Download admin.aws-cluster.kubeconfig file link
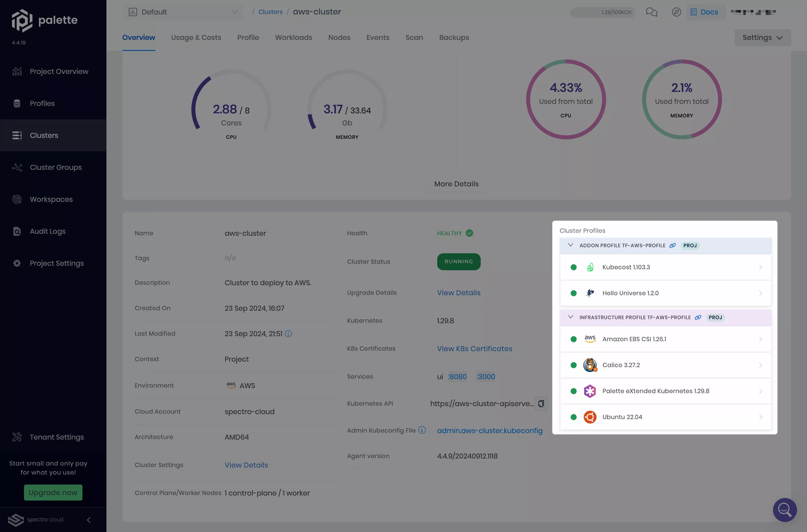 [x=489, y=430]
